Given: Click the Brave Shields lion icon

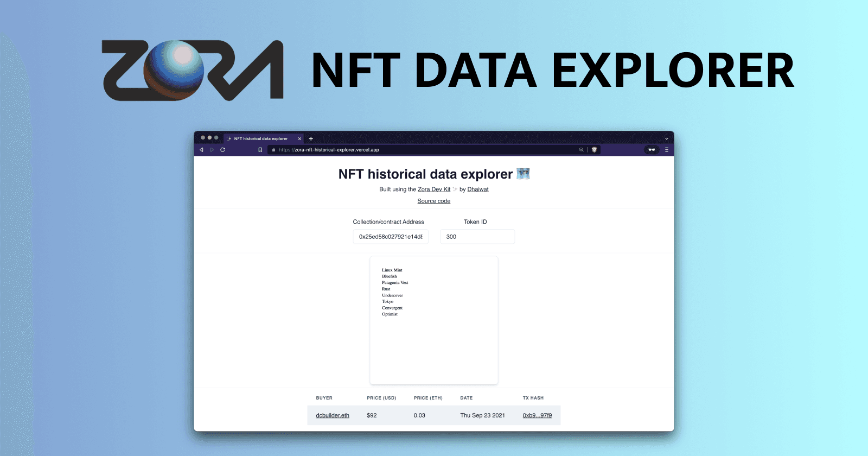Looking at the screenshot, I should (594, 150).
